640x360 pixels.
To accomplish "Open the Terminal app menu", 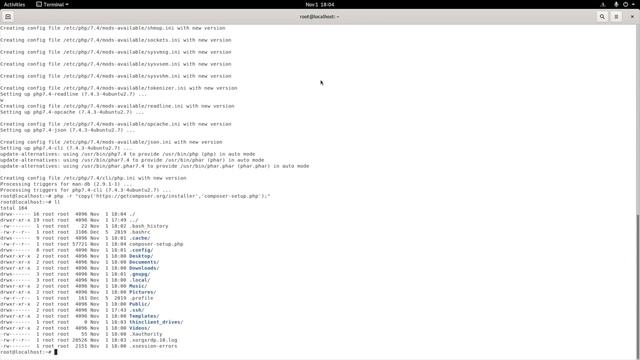I will click(x=52, y=4).
